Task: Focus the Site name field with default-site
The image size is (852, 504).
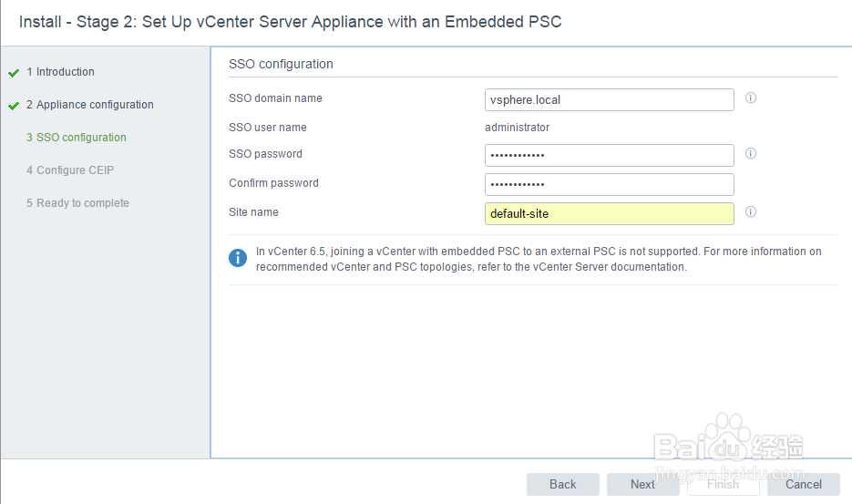Action: coord(609,213)
